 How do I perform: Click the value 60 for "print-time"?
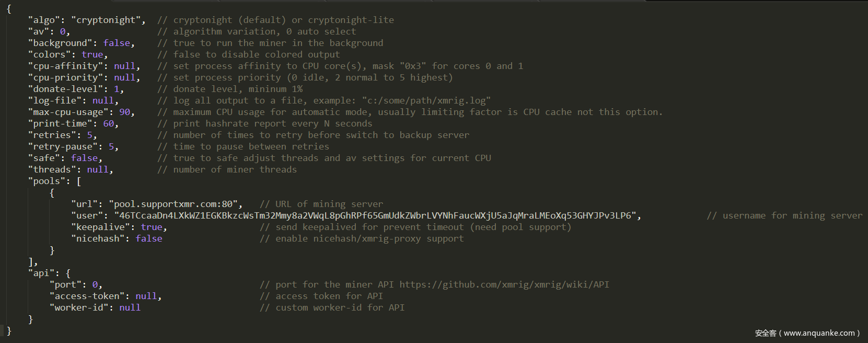point(108,123)
